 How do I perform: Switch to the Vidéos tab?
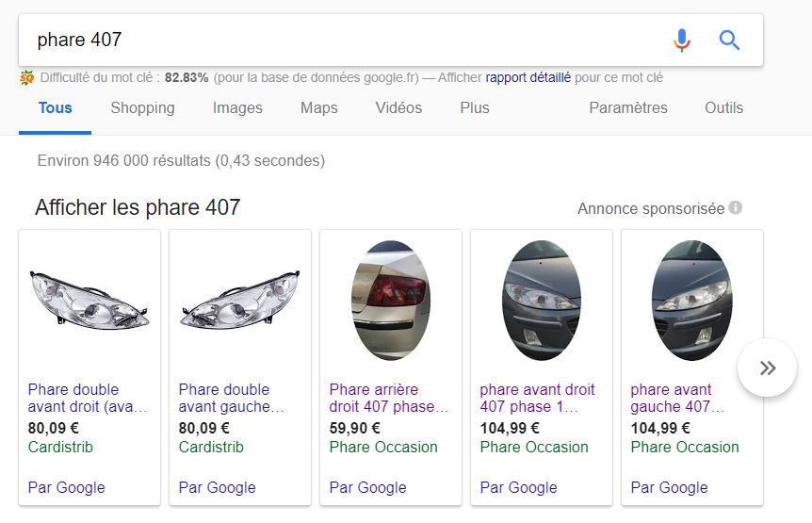398,107
